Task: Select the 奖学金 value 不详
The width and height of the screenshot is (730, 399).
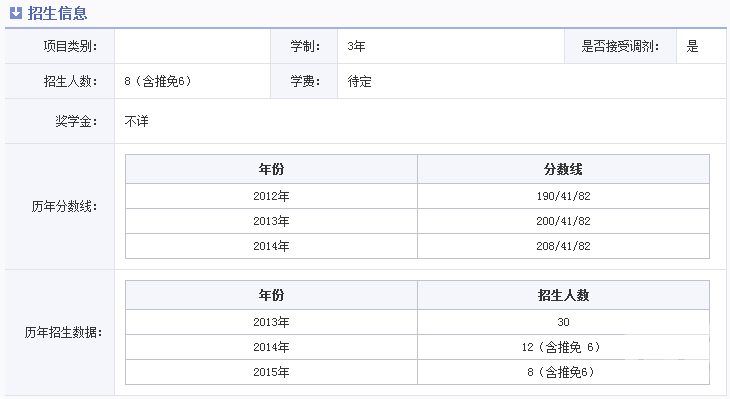Action: click(136, 121)
